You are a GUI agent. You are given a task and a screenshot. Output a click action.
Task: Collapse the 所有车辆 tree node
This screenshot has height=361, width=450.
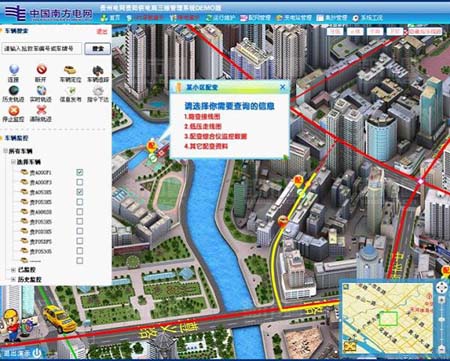(x=5, y=151)
